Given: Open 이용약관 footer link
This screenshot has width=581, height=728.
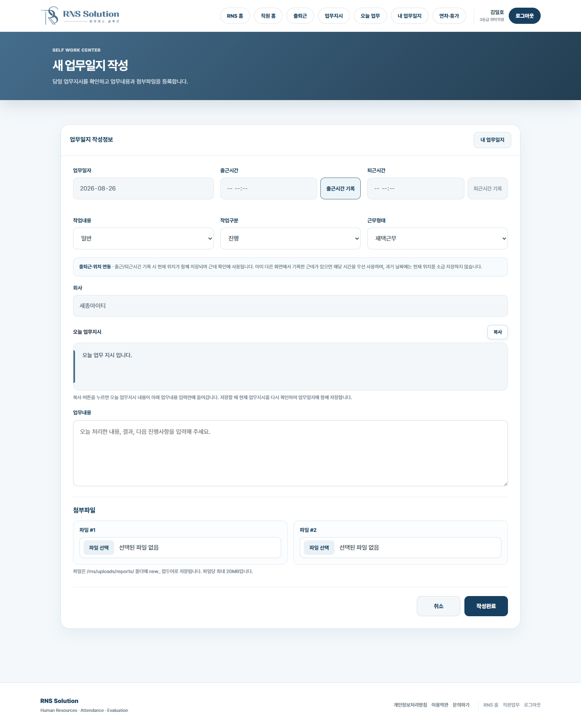Looking at the screenshot, I should (x=440, y=705).
